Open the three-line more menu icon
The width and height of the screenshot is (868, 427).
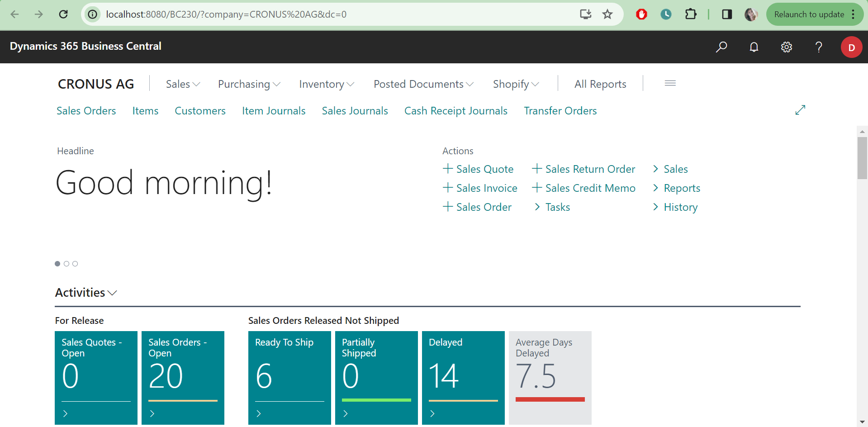tap(670, 83)
